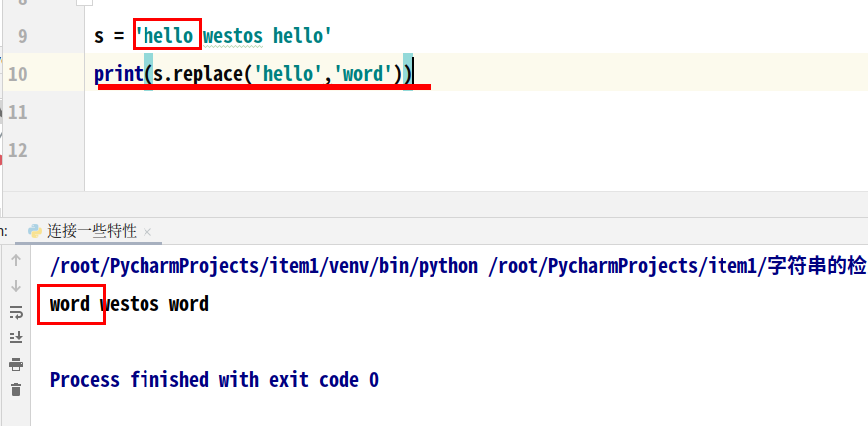Toggle soft-wrap icon in the run panel

pyautogui.click(x=16, y=312)
